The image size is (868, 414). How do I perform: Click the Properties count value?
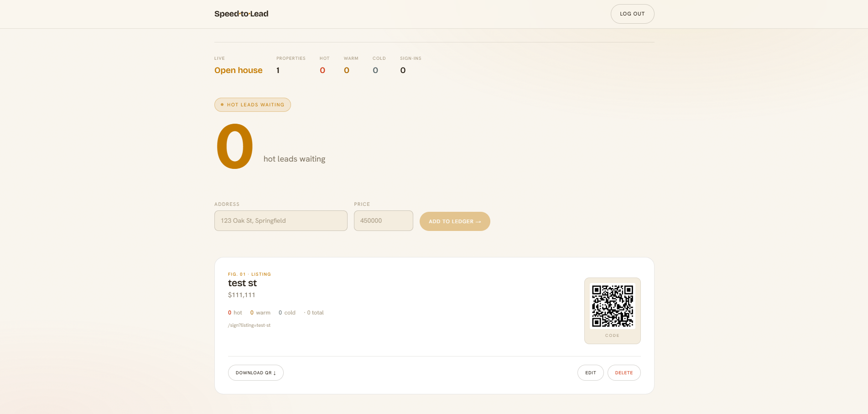click(278, 70)
